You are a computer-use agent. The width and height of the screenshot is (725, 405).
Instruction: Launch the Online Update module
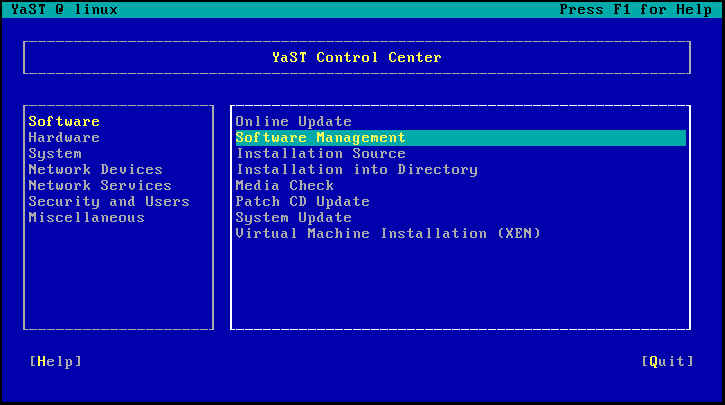tap(294, 122)
